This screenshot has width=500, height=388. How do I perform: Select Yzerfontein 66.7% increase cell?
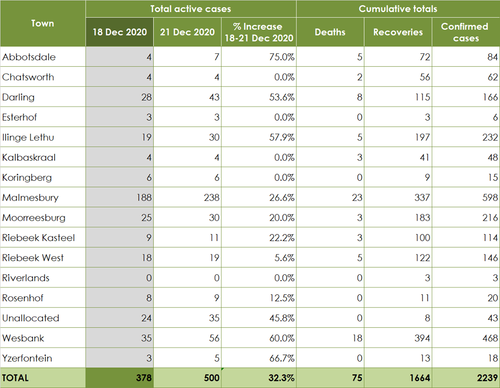259,358
